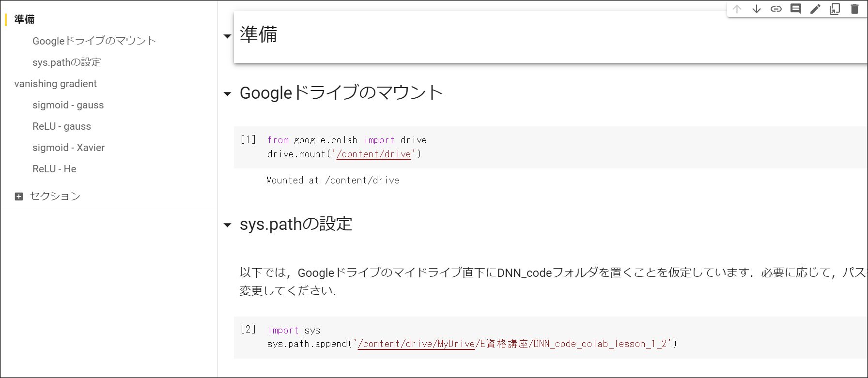Image resolution: width=868 pixels, height=378 pixels.
Task: Add a comment to the cell
Action: pyautogui.click(x=796, y=9)
